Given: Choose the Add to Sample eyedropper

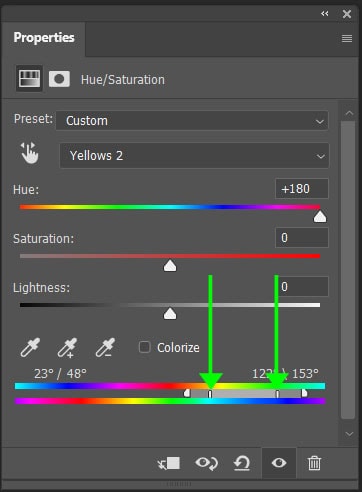Looking at the screenshot, I should 67,348.
